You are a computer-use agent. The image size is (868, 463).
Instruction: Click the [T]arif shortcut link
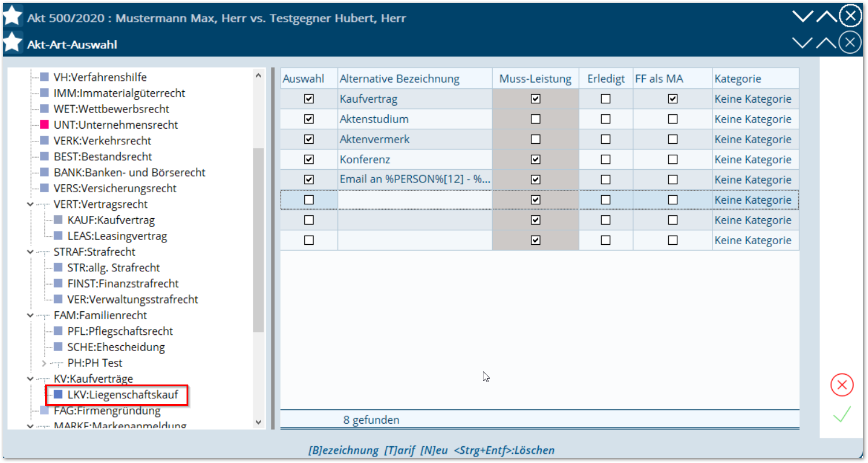click(400, 450)
